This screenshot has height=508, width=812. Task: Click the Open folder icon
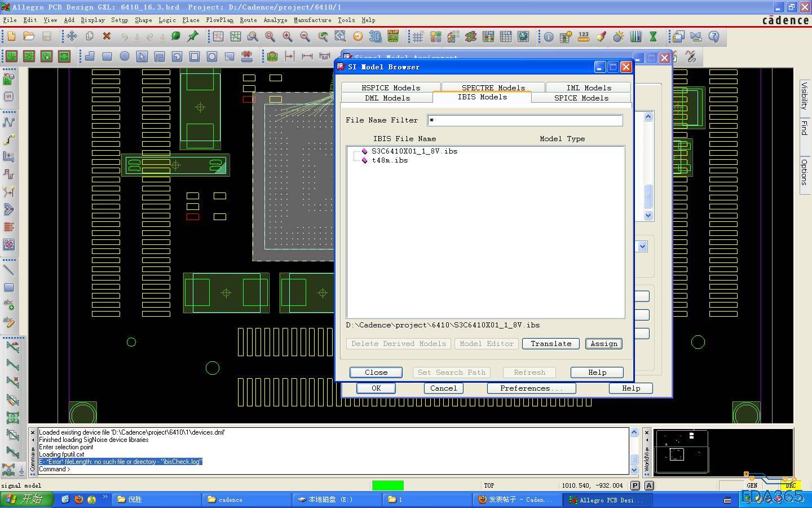pos(29,37)
